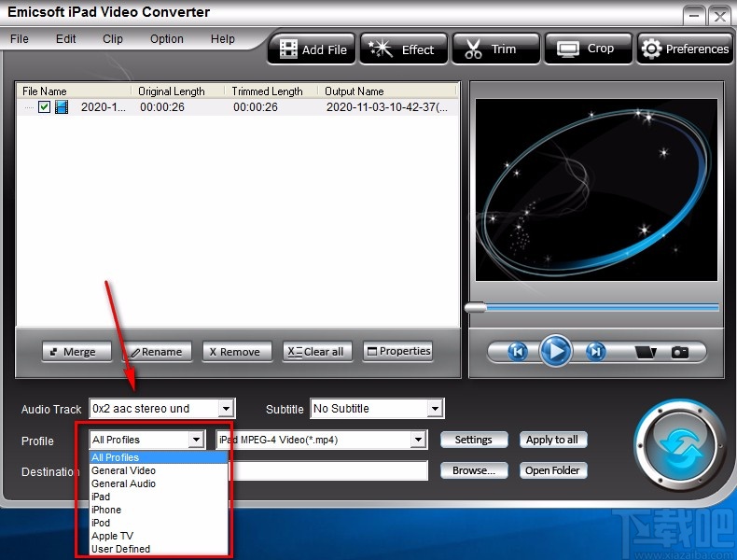Click the Rename button

tap(158, 352)
